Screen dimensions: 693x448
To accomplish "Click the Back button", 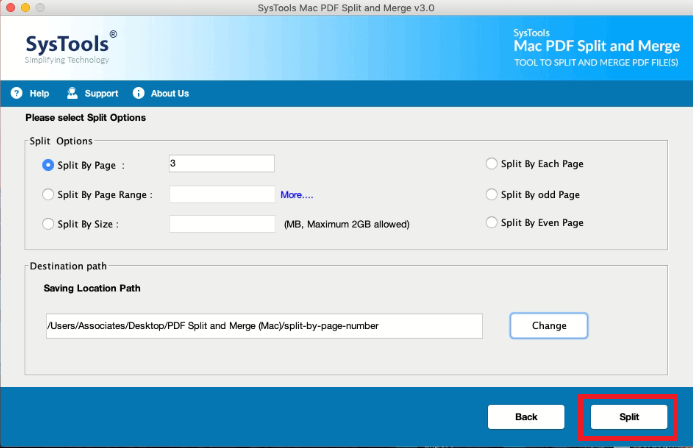I will [x=526, y=417].
